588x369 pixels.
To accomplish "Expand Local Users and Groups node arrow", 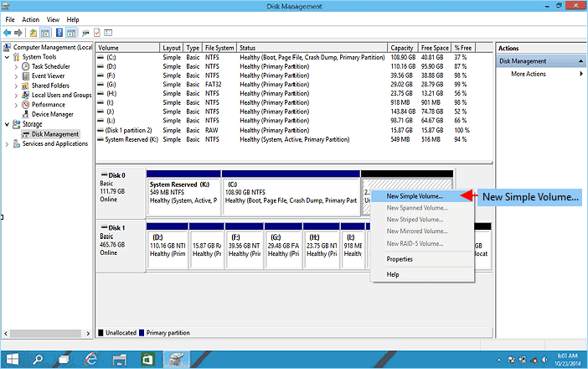I will pos(15,96).
